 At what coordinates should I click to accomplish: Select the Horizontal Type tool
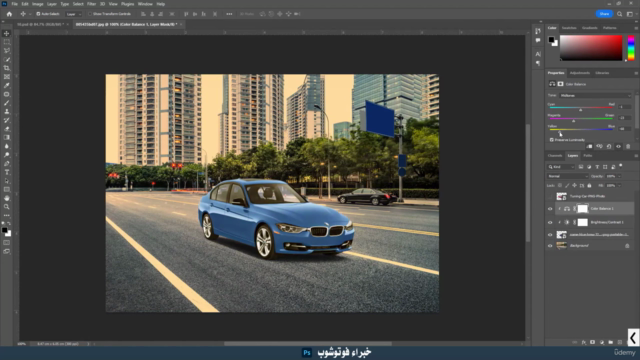[x=7, y=172]
